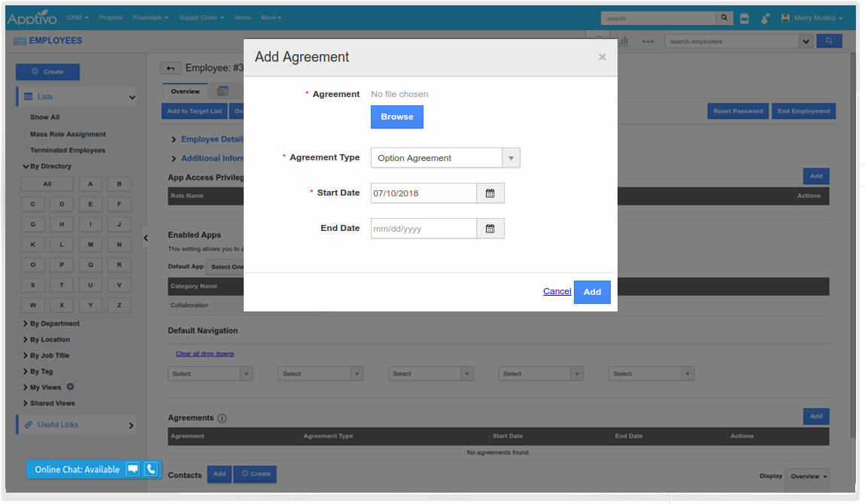Open the calendar icon in the top navigation bar
865x504 pixels.
pyautogui.click(x=744, y=18)
